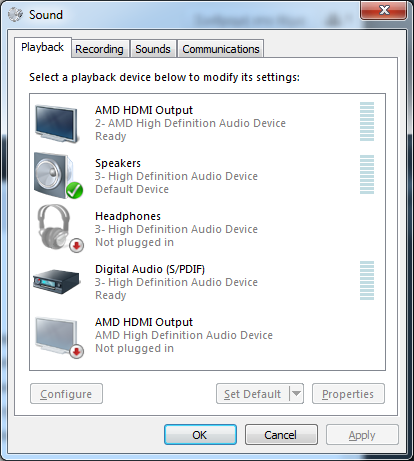Click the red arrow badge on Headphones
Image resolution: width=414 pixels, height=461 pixels.
tap(77, 246)
